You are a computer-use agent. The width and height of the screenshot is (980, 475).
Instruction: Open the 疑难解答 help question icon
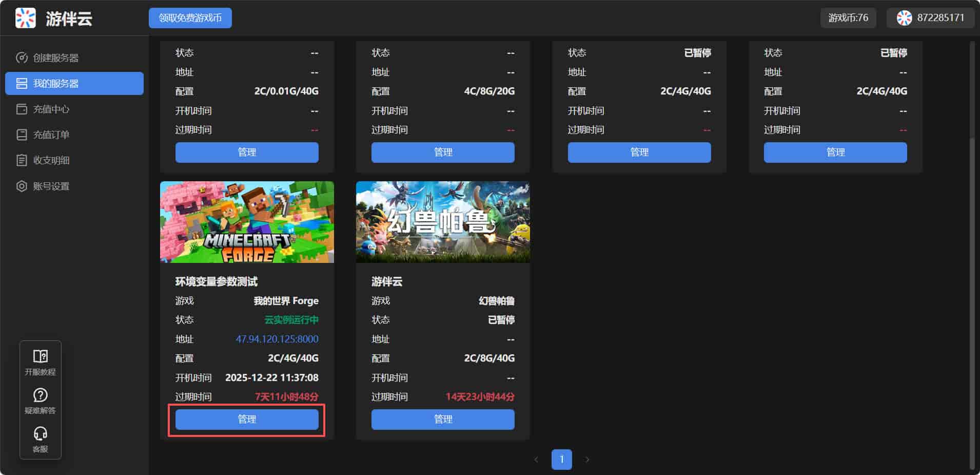40,395
